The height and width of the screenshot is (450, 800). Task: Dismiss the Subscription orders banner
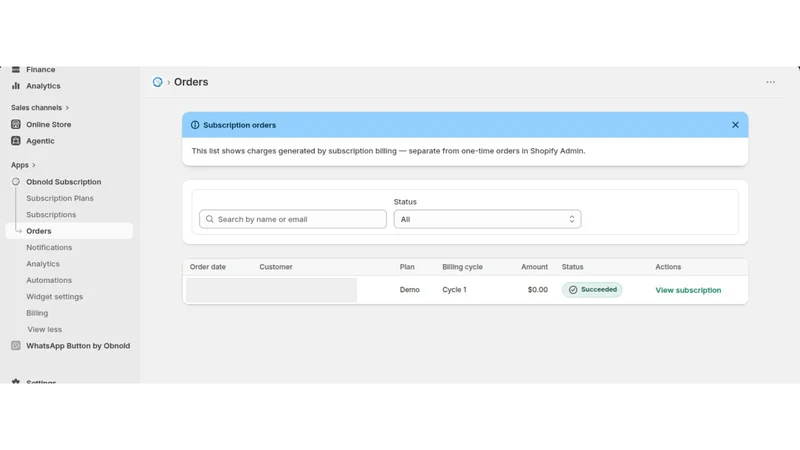[x=735, y=125]
